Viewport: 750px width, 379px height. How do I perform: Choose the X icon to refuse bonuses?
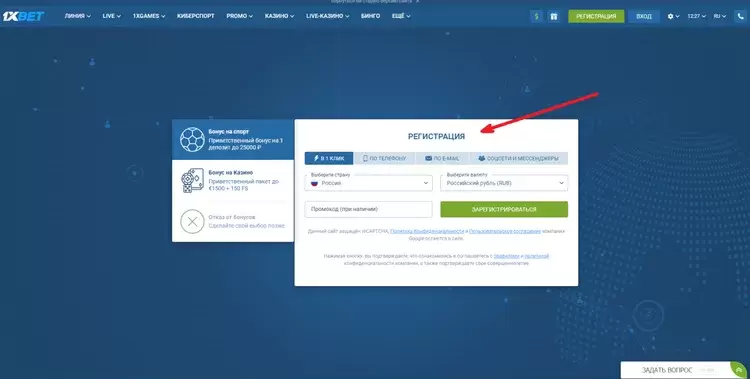(x=192, y=222)
